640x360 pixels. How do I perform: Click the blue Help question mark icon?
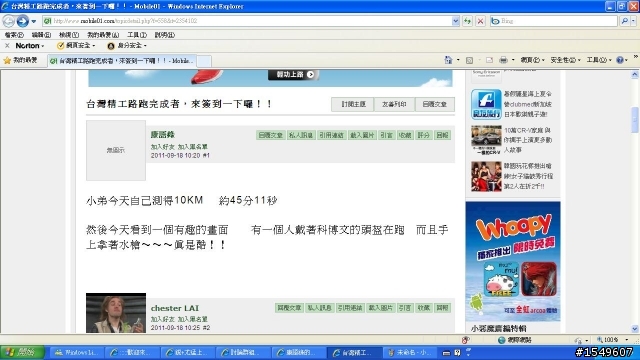tap(620, 60)
